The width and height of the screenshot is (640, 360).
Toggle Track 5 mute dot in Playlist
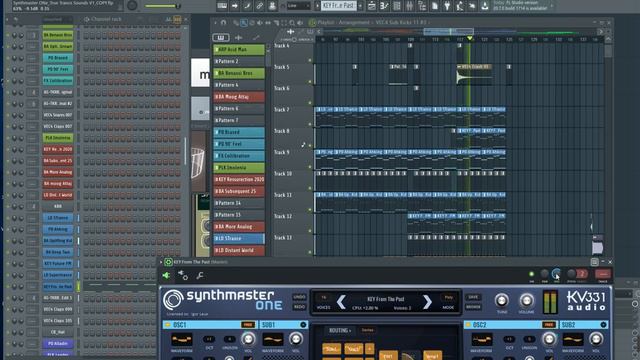click(x=310, y=82)
